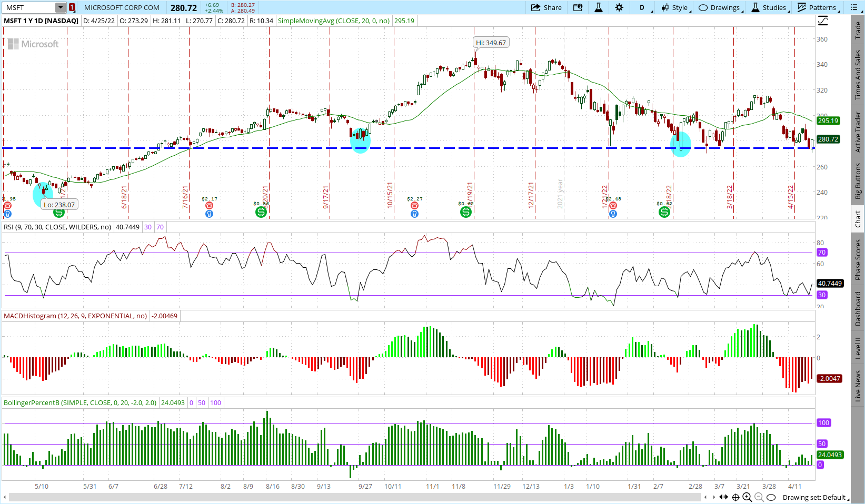Open the Times And Sales side tab
Screen dimensions: 865x504
858,75
